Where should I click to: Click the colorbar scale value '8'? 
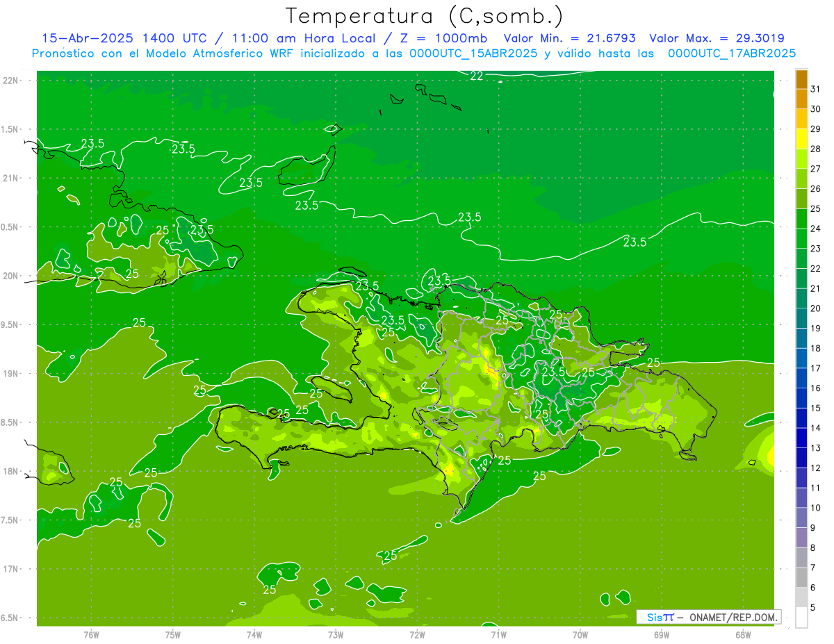[813, 548]
